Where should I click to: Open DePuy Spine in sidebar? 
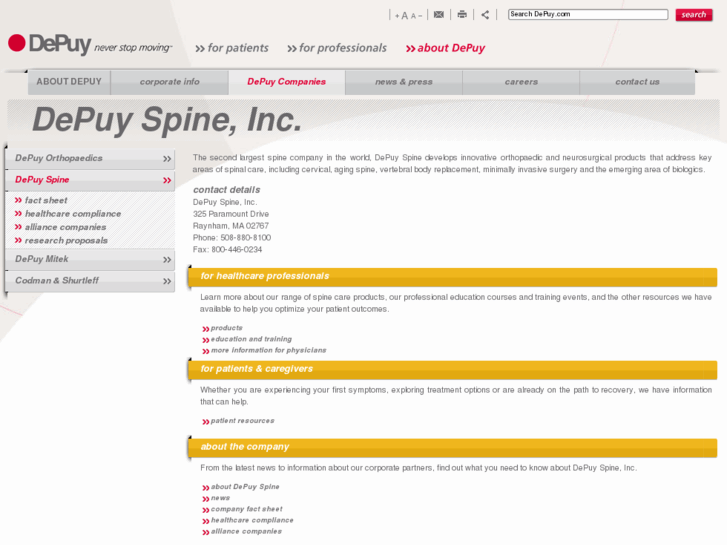pyautogui.click(x=42, y=180)
